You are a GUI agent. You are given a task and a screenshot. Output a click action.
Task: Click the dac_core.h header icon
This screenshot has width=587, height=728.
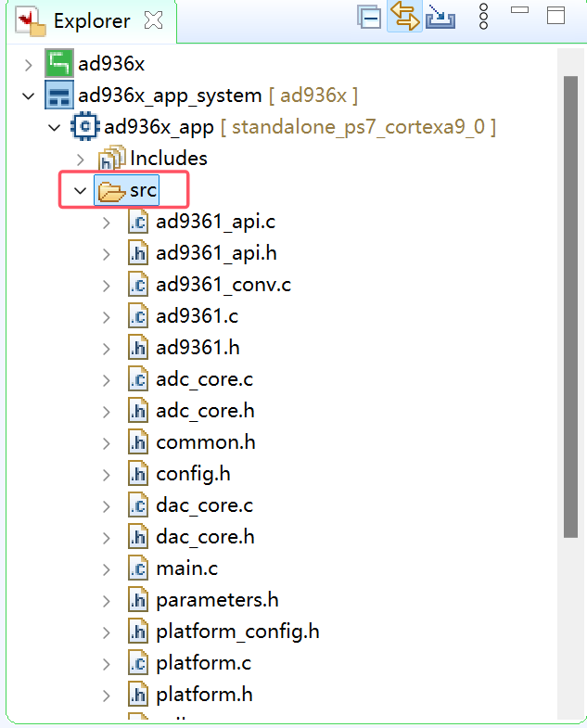click(138, 538)
